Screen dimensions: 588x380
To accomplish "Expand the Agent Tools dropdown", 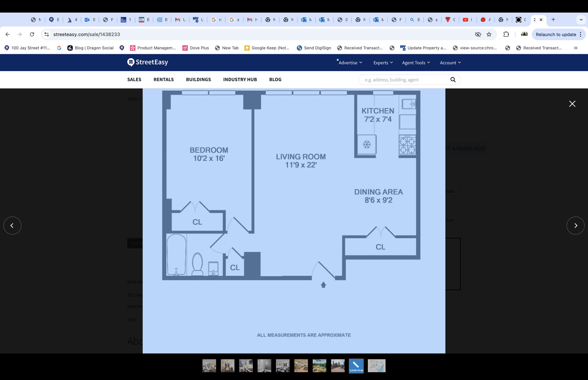I will (x=416, y=63).
